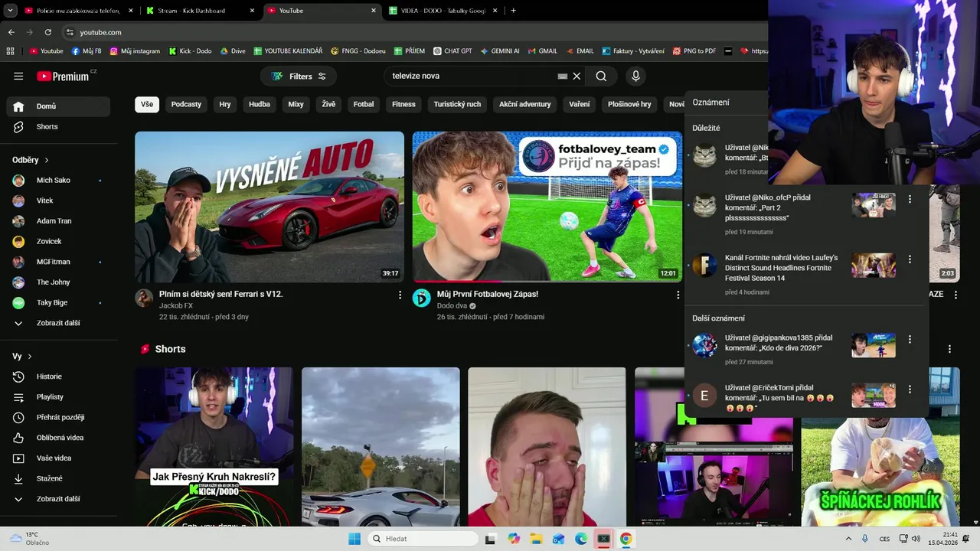This screenshot has width=980, height=551.
Task: Open the on-screen keyboard icon in search box
Action: coord(563,76)
